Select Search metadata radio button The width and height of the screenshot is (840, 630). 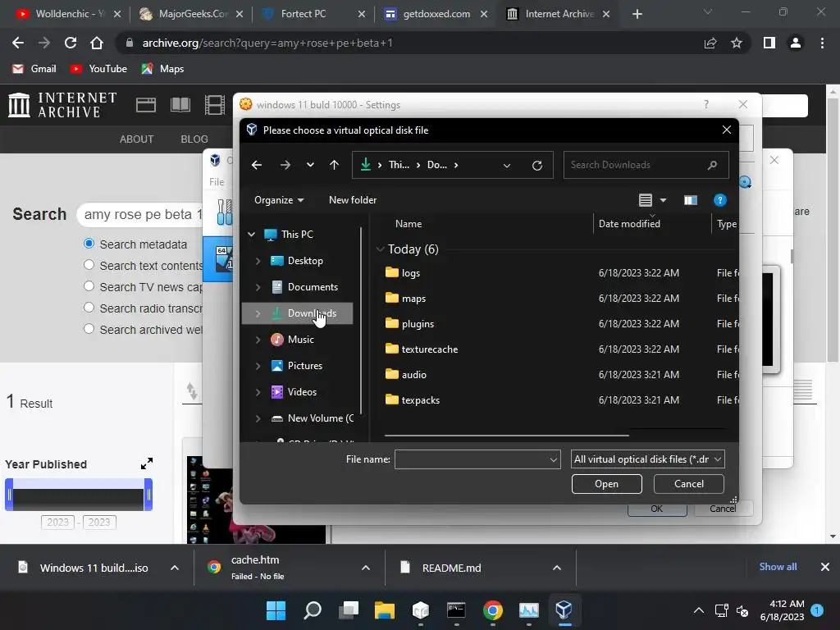tap(89, 244)
